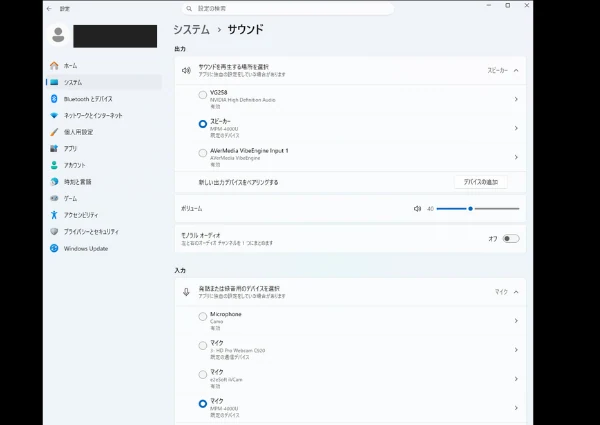The width and height of the screenshot is (600, 425).
Task: Open スピーカー output properties arrow
Action: 516,128
